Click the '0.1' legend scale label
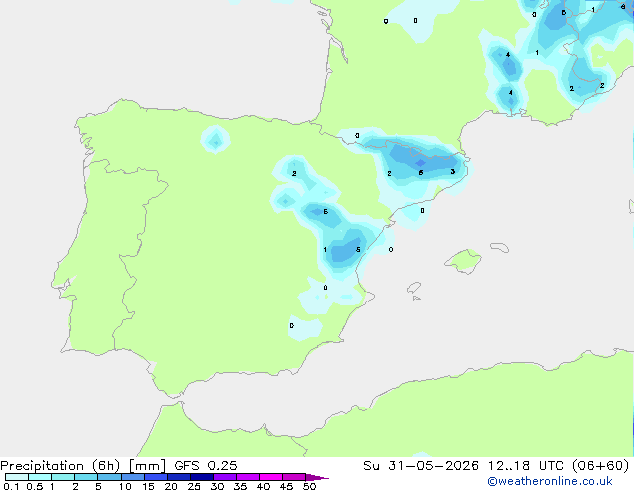Image resolution: width=634 pixels, height=490 pixels. [11, 486]
